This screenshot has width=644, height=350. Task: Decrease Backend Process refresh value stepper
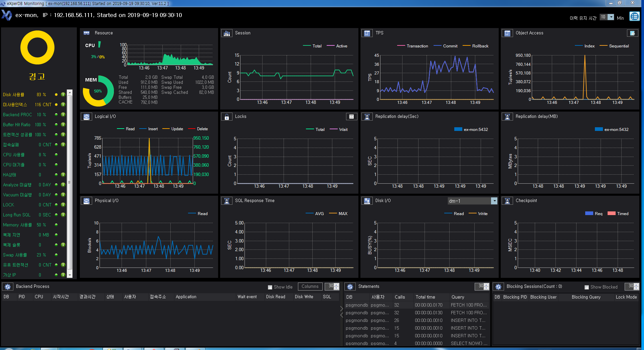click(x=337, y=288)
